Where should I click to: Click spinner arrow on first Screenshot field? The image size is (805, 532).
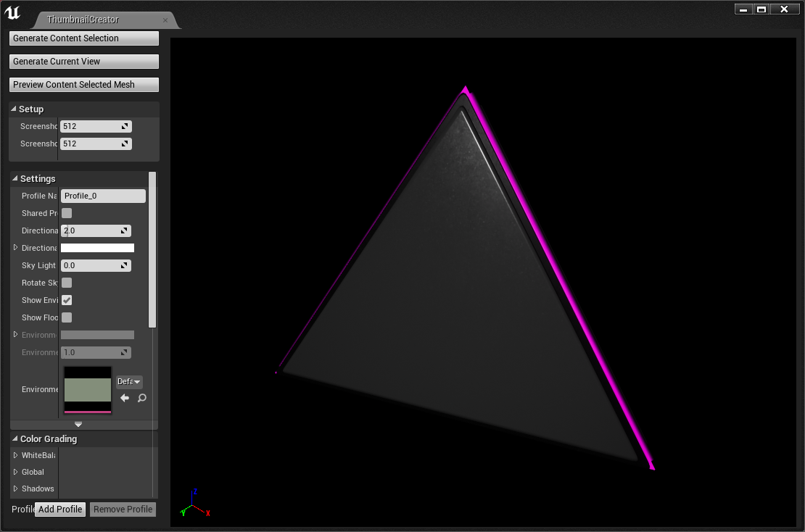click(125, 126)
